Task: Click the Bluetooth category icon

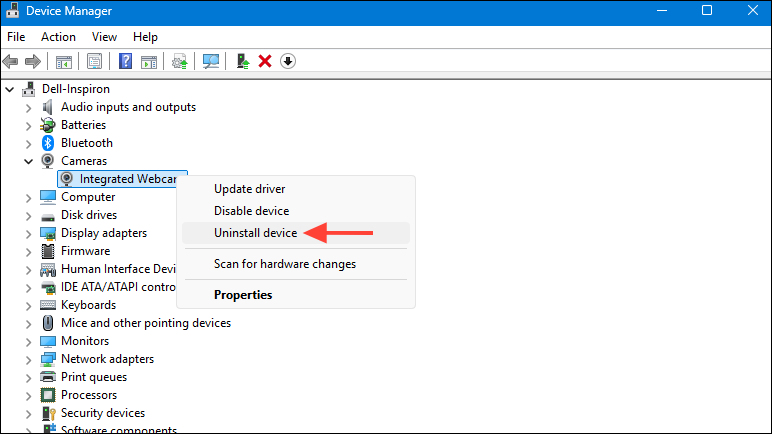Action: click(x=47, y=143)
